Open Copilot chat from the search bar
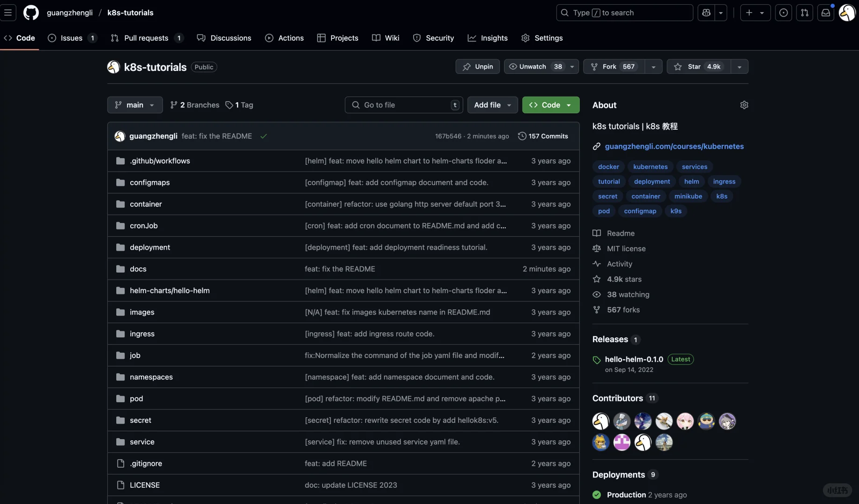The image size is (859, 504). coord(706,13)
